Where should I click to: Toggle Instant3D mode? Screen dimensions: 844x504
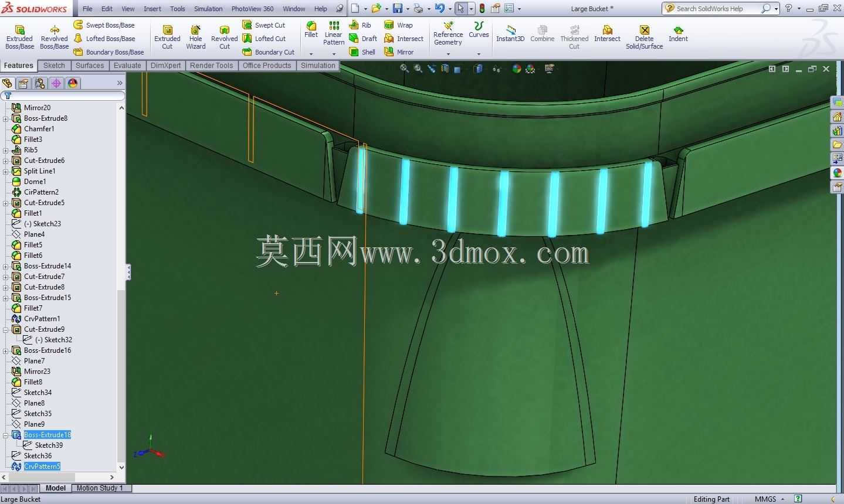510,34
